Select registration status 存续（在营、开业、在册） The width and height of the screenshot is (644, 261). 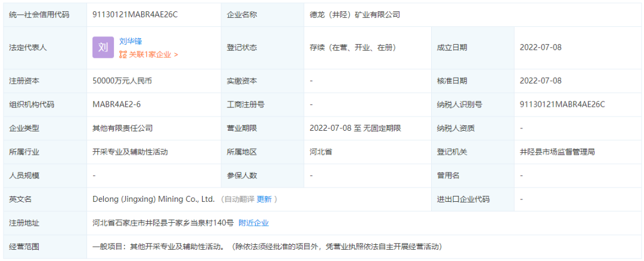click(x=352, y=47)
